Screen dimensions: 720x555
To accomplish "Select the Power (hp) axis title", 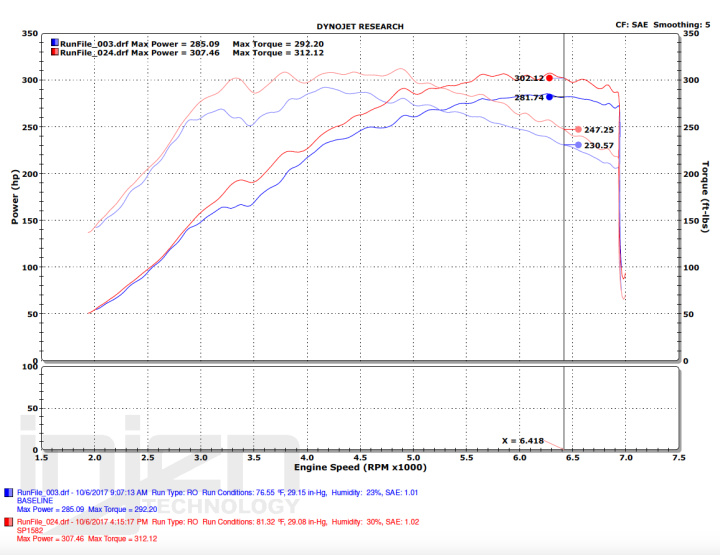I will click(x=15, y=196).
